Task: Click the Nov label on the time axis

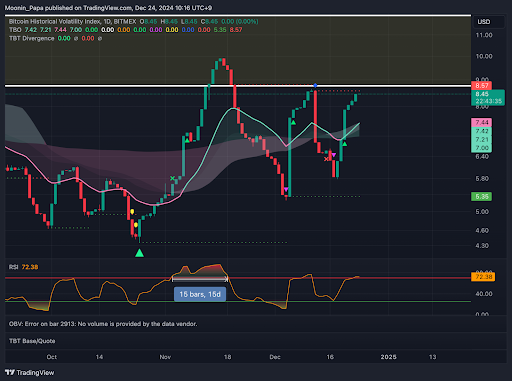Action: point(165,357)
